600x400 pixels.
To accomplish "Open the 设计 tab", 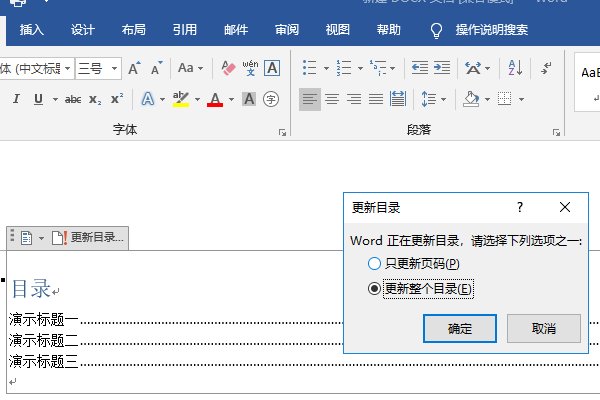I will coord(83,29).
